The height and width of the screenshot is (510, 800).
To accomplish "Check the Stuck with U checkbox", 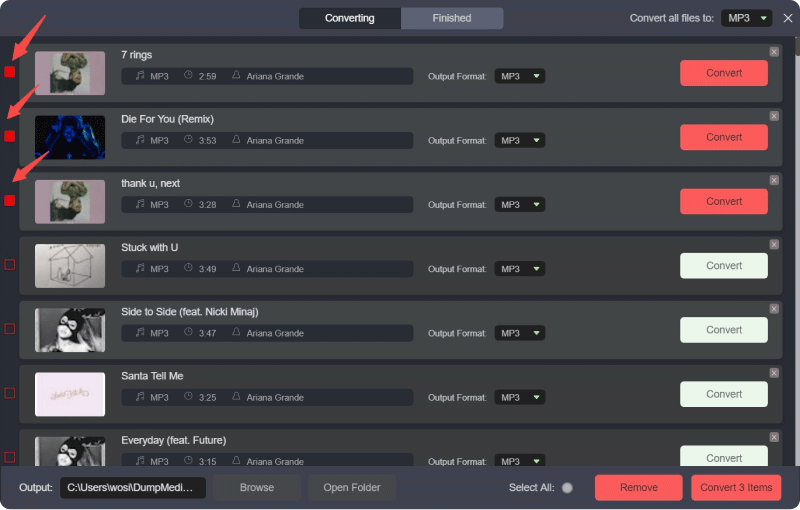I will (10, 265).
